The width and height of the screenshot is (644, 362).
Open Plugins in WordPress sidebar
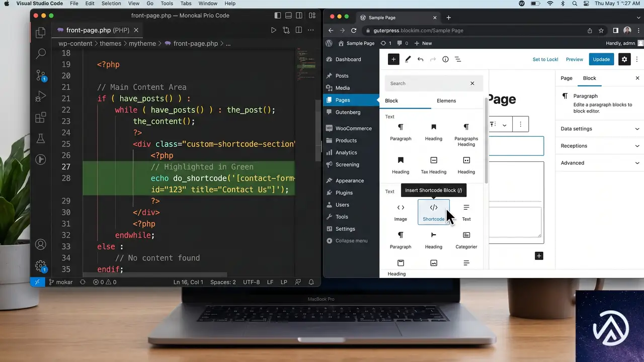[x=344, y=193]
